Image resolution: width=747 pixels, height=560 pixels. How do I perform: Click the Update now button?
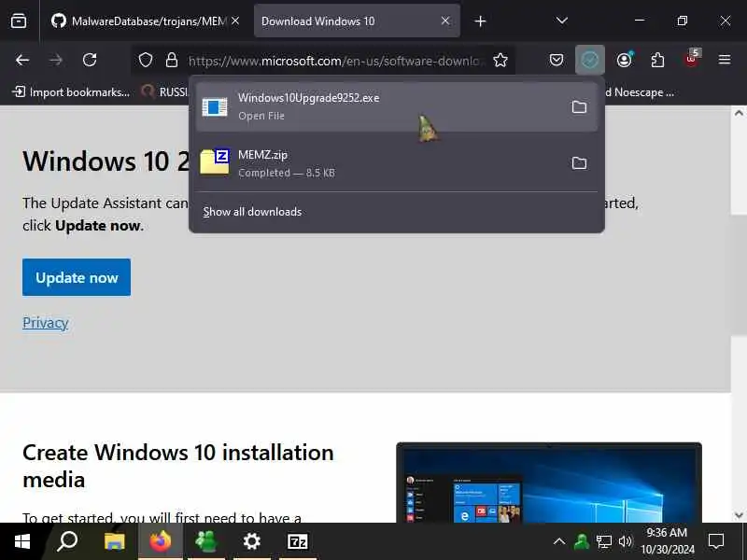point(77,277)
